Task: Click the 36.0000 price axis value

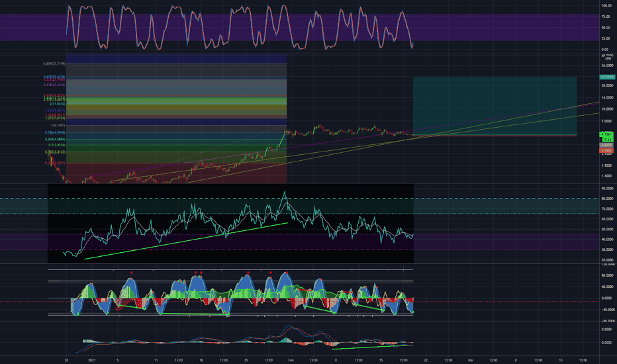Action: pyautogui.click(x=607, y=66)
